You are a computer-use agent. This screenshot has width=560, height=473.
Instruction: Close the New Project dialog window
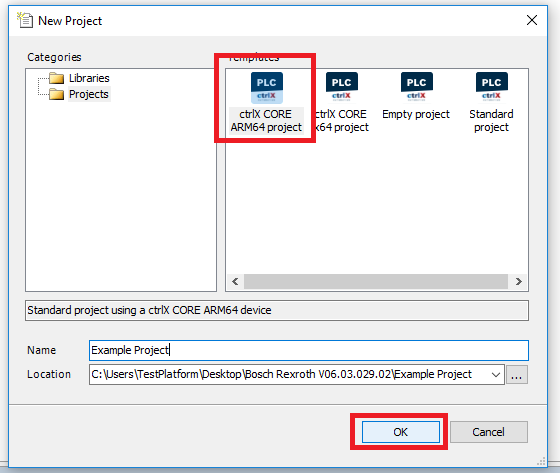pyautogui.click(x=532, y=20)
